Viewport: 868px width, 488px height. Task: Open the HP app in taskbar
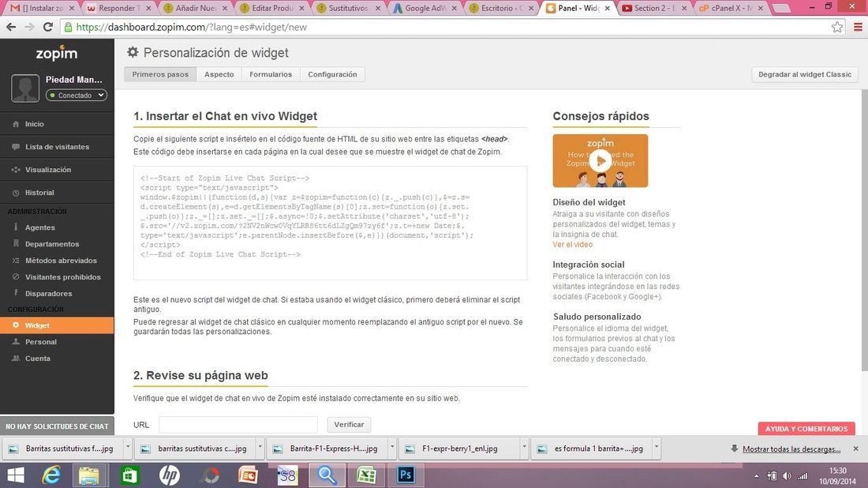coord(170,475)
